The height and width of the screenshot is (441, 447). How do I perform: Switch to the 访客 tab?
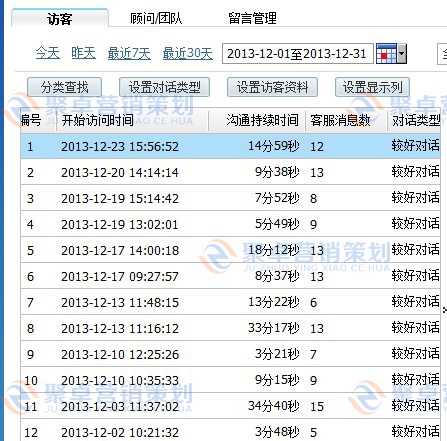pyautogui.click(x=60, y=18)
